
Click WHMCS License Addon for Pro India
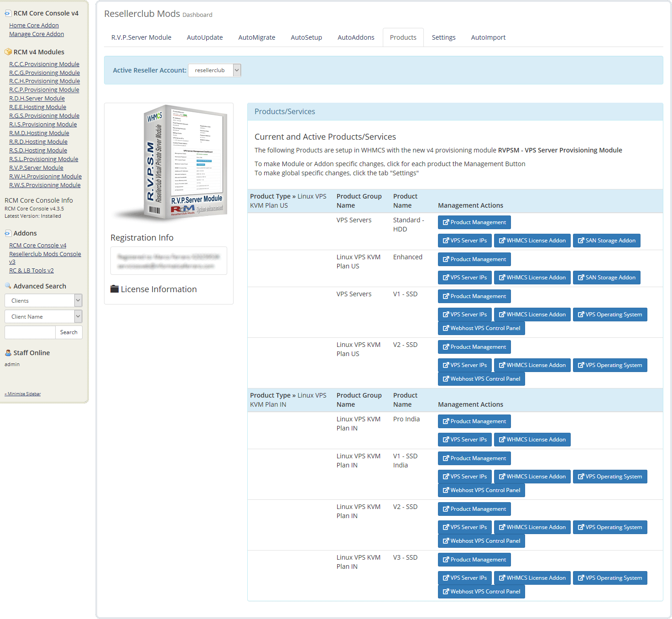pyautogui.click(x=532, y=440)
